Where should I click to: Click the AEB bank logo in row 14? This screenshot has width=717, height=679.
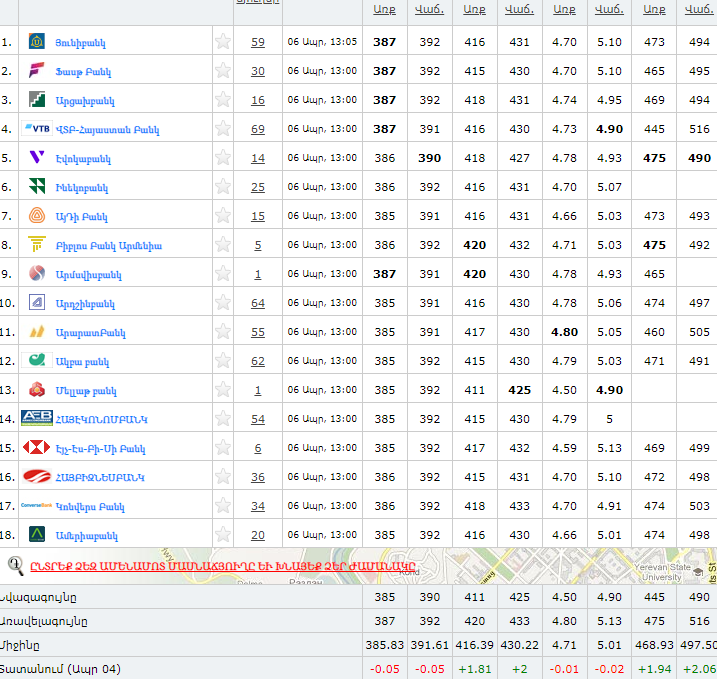(37, 418)
